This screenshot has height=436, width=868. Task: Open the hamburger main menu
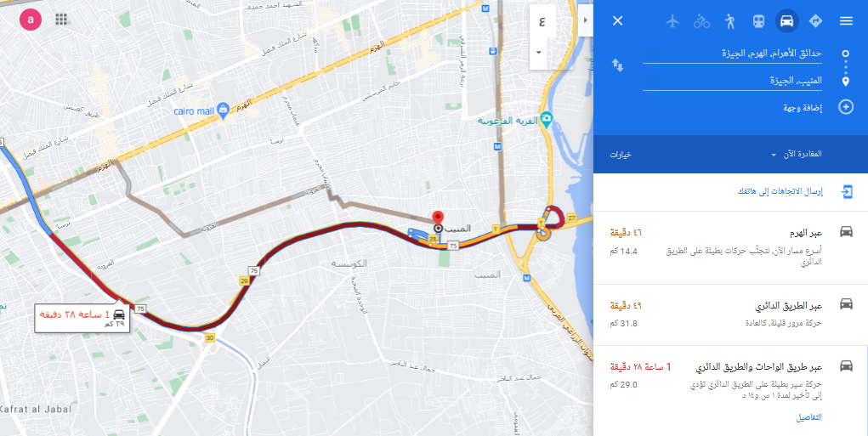click(x=846, y=21)
